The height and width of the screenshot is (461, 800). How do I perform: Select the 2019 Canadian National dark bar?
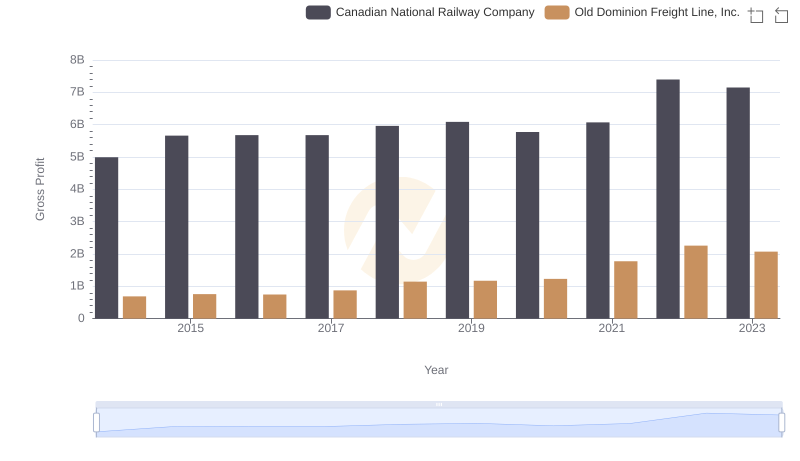[458, 220]
